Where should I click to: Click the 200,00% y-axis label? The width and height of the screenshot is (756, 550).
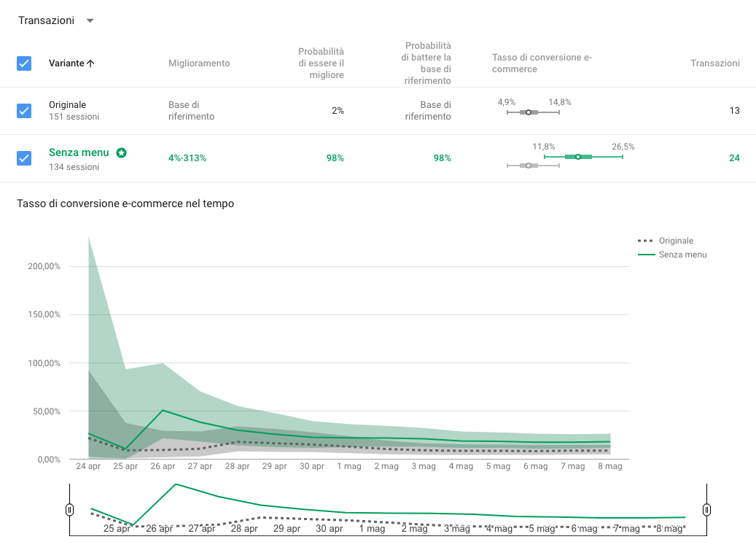pos(44,266)
